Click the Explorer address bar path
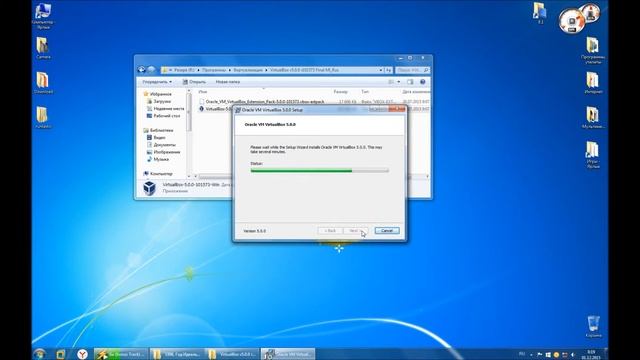Viewport: 640px width, 360px height. 269,70
